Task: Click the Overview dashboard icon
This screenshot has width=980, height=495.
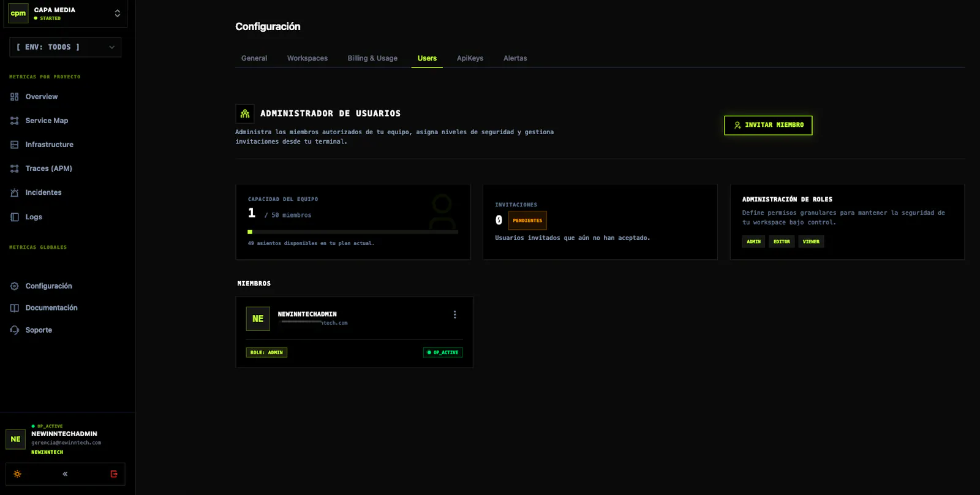Action: (x=15, y=97)
